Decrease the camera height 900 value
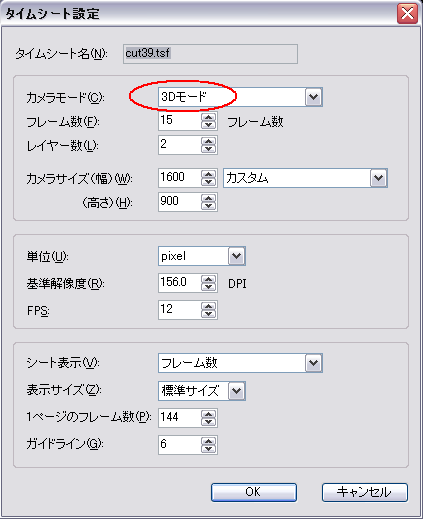Image resolution: width=423 pixels, height=519 pixels. (209, 206)
